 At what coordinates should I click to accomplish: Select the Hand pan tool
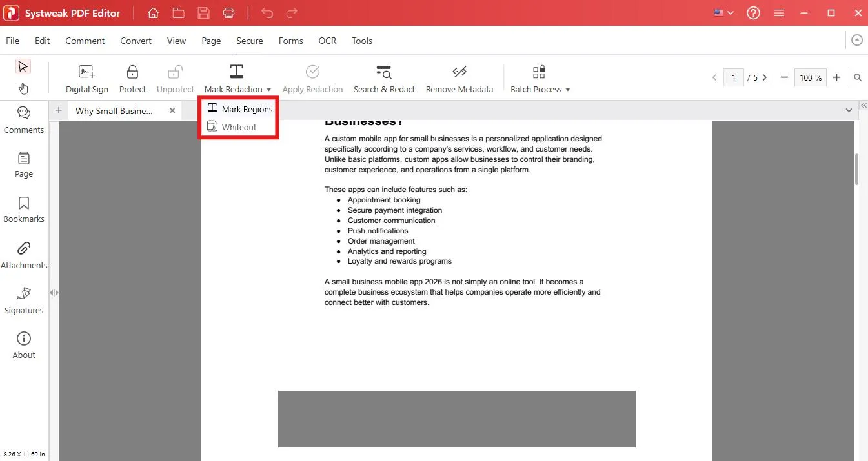[23, 88]
